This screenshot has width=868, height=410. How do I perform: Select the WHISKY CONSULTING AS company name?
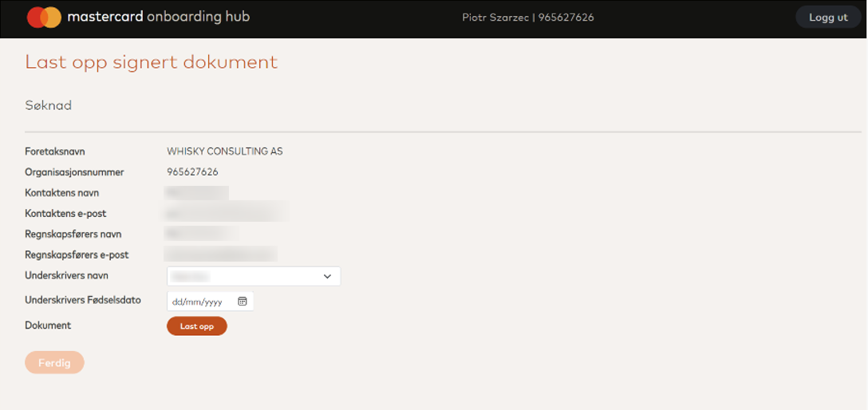225,152
